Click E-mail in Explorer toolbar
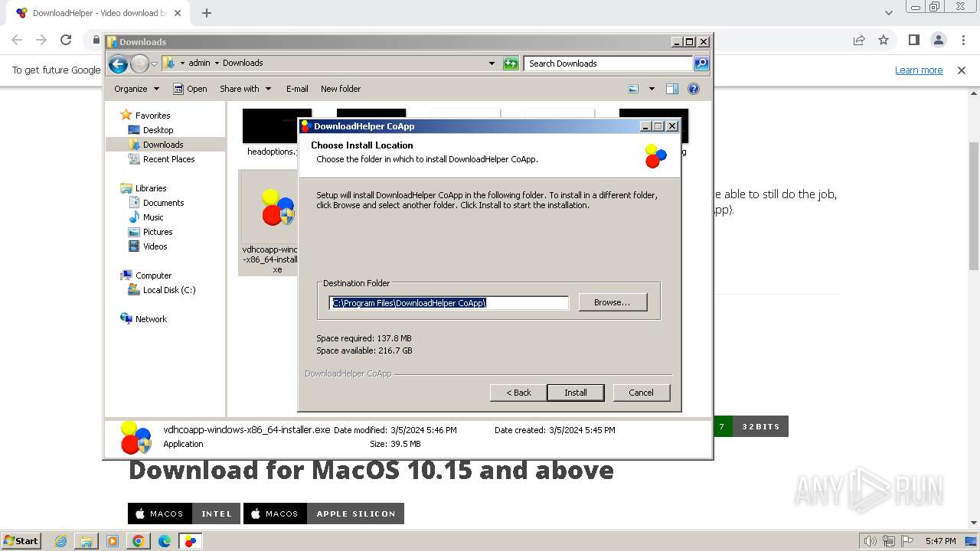Image resolution: width=980 pixels, height=551 pixels. [297, 89]
